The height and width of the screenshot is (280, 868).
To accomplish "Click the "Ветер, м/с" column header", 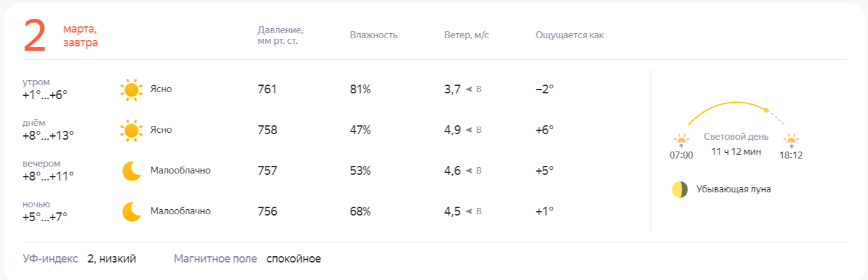I will pos(467,35).
